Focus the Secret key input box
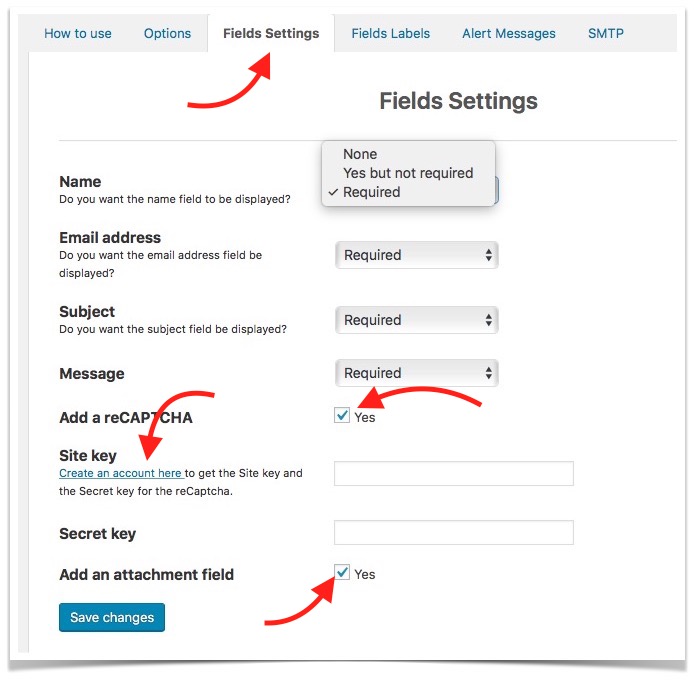The width and height of the screenshot is (699, 682). (x=453, y=532)
